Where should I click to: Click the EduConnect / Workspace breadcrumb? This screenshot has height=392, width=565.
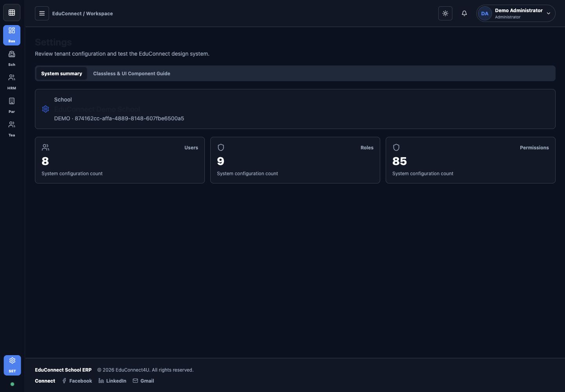tap(82, 13)
